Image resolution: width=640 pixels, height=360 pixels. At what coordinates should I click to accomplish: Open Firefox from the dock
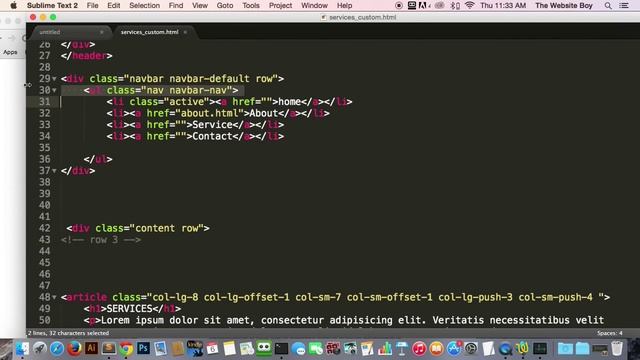pyautogui.click(x=74, y=348)
